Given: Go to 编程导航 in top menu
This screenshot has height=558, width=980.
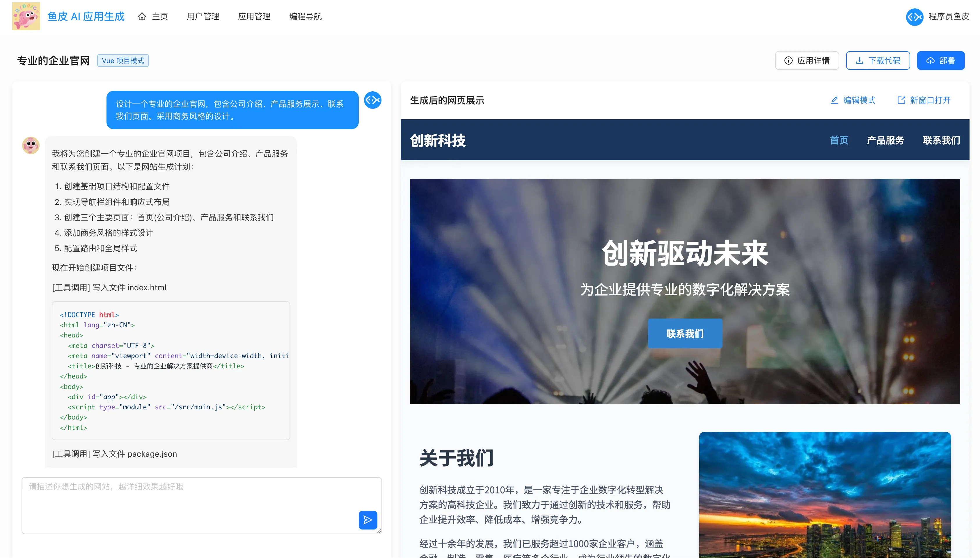Looking at the screenshot, I should (305, 17).
